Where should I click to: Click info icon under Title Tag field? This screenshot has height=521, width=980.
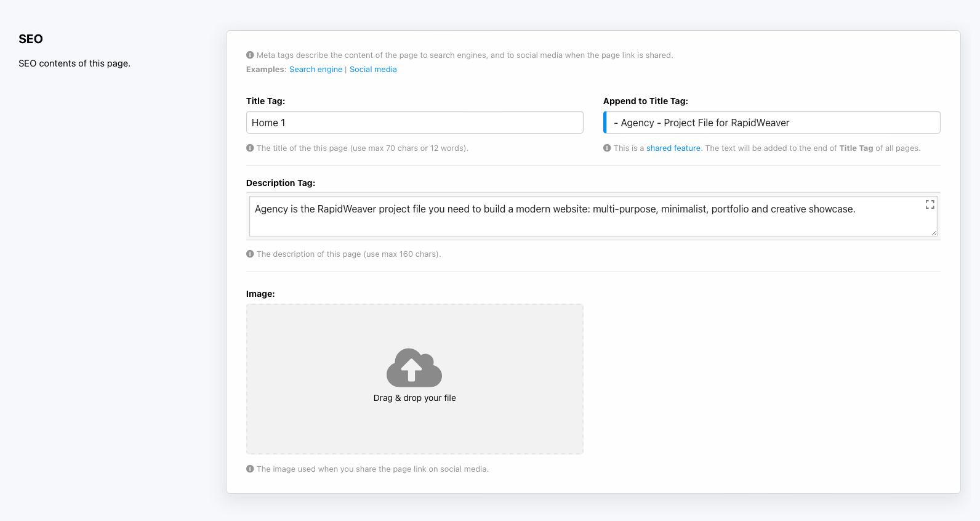(x=250, y=148)
